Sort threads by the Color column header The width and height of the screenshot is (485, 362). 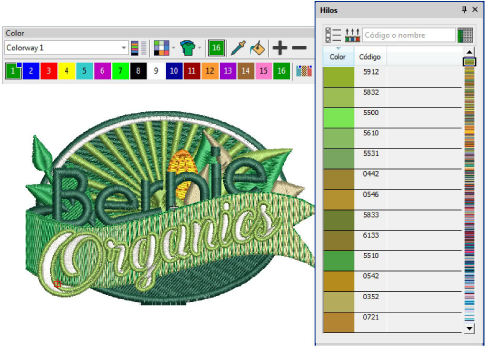pos(338,57)
